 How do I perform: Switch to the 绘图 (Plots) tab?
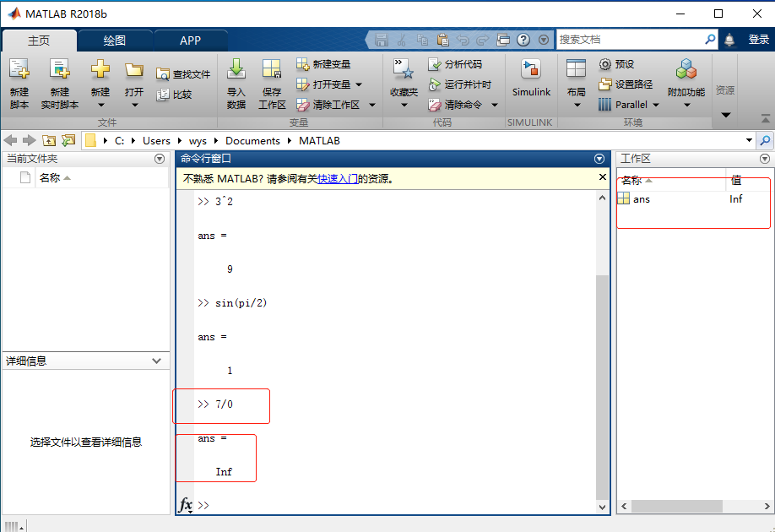[115, 41]
